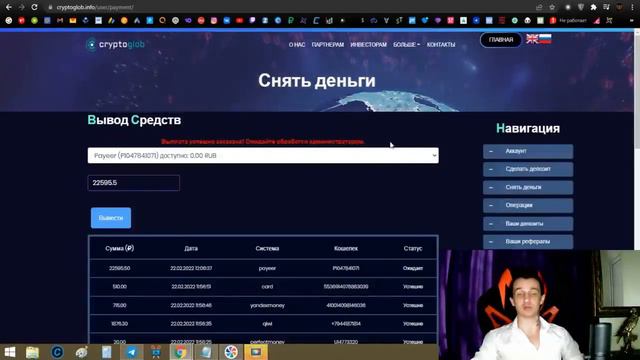Screen dimensions: 640x360
Task: Open the 'Не работает' bookmark
Action: [x=569, y=20]
